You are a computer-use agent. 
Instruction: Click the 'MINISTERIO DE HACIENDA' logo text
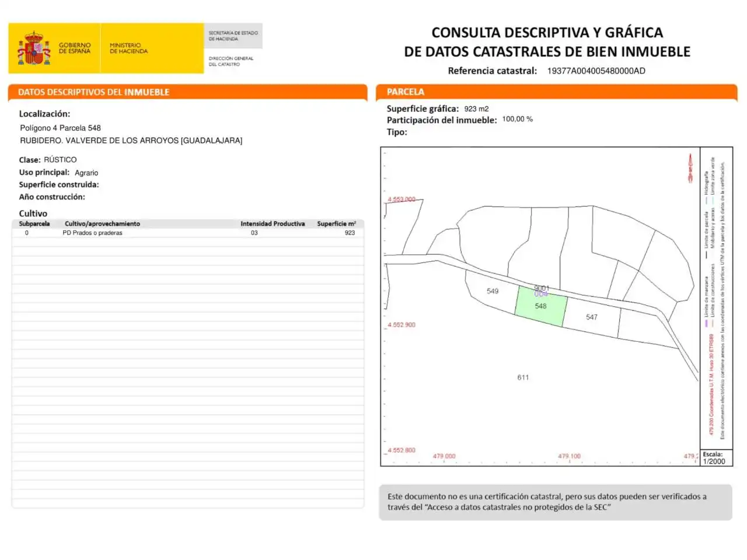pyautogui.click(x=128, y=48)
